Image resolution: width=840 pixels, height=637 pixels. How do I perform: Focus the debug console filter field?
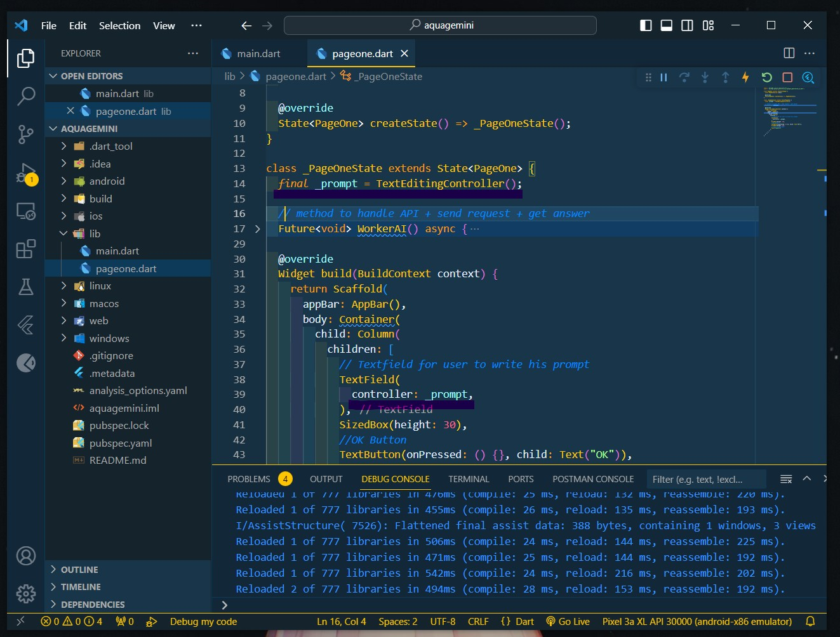[706, 479]
